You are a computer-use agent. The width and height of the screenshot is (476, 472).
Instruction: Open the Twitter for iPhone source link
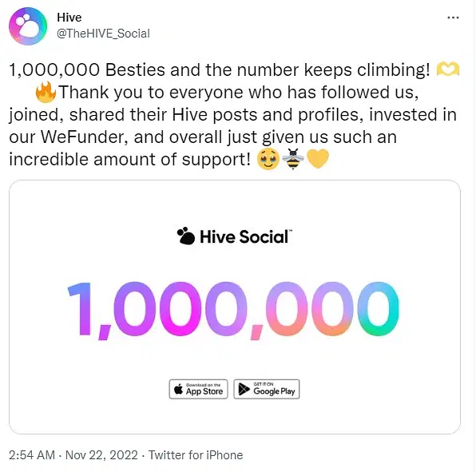tap(196, 455)
